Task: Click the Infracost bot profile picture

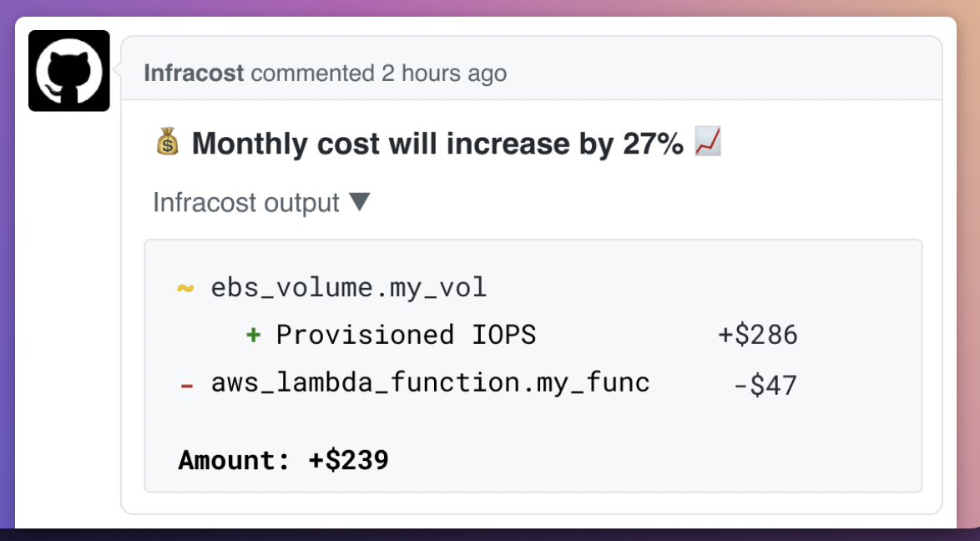Action: coord(68,70)
